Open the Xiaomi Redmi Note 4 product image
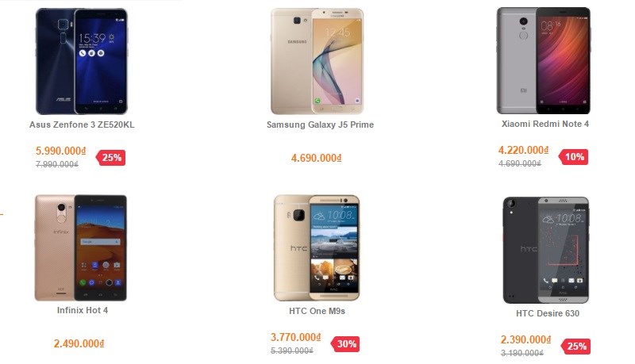This screenshot has width=635, height=364. [544, 60]
